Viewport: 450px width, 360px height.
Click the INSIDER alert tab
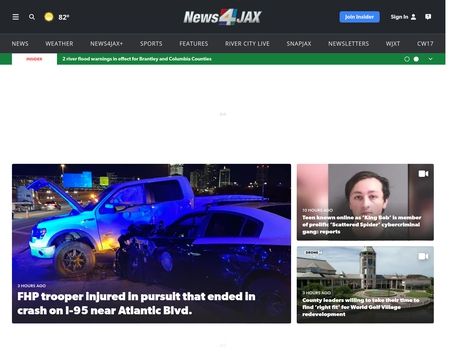[x=34, y=59]
